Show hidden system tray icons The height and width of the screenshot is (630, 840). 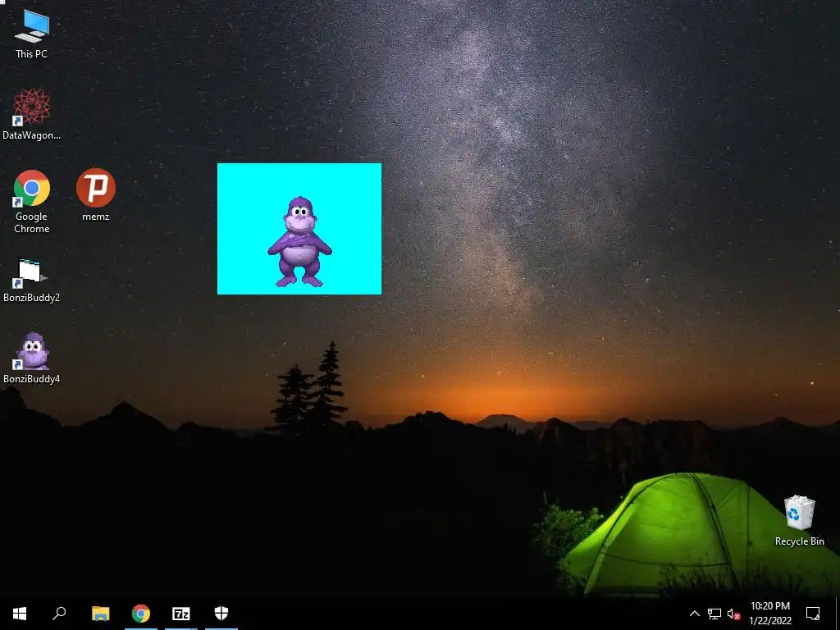click(694, 614)
